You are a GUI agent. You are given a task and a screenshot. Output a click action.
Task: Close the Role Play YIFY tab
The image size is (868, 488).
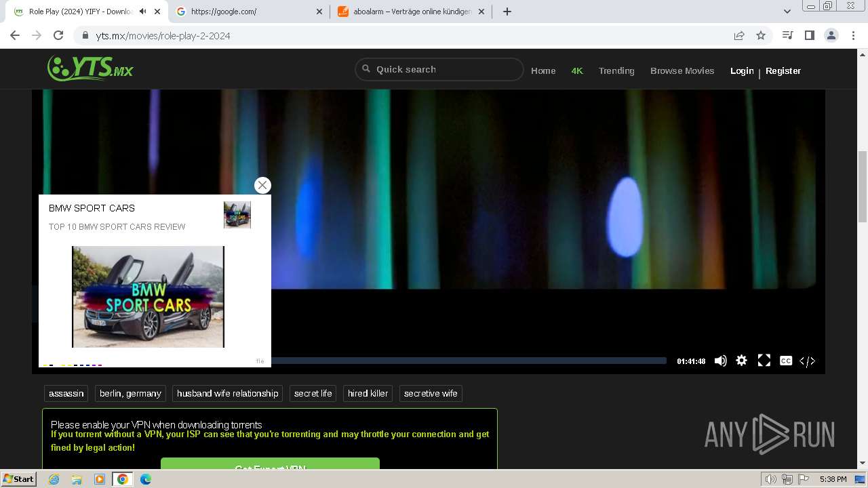[158, 12]
